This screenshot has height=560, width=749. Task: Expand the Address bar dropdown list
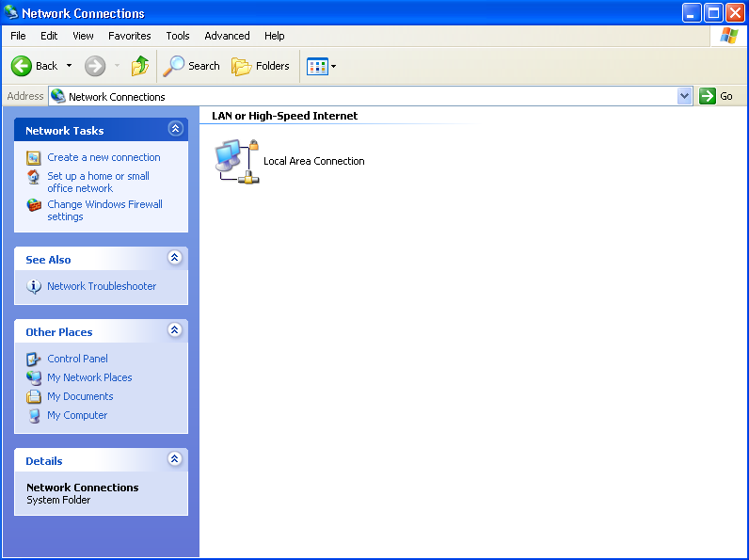coord(684,96)
